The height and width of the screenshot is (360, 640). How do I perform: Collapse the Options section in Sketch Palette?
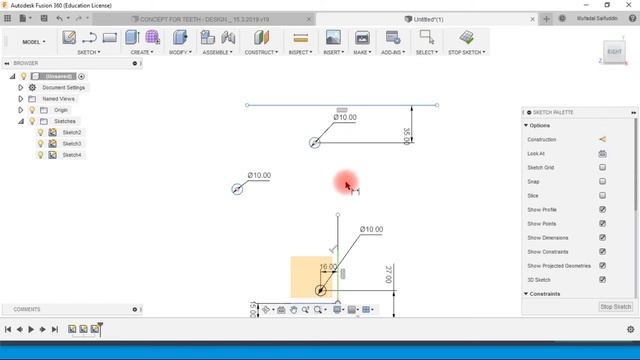[x=526, y=125]
